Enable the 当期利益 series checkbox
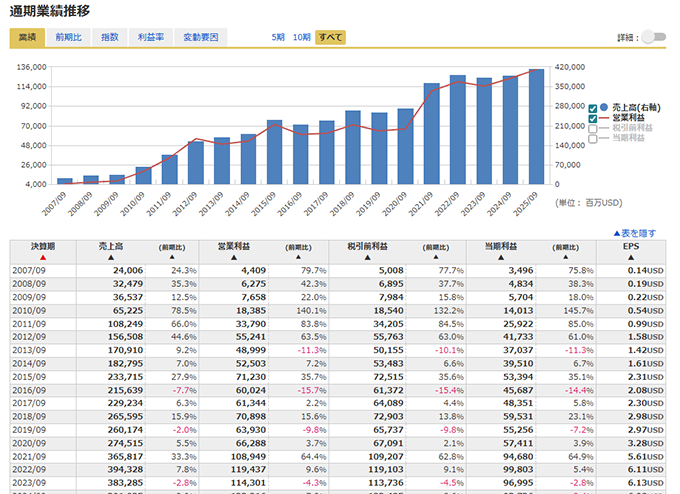The image size is (680, 494). (x=594, y=138)
